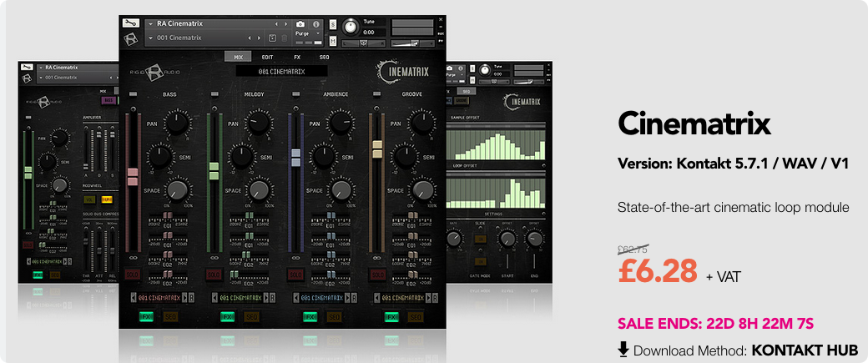Switch to the MIX tab
868x363 pixels.
pyautogui.click(x=238, y=57)
